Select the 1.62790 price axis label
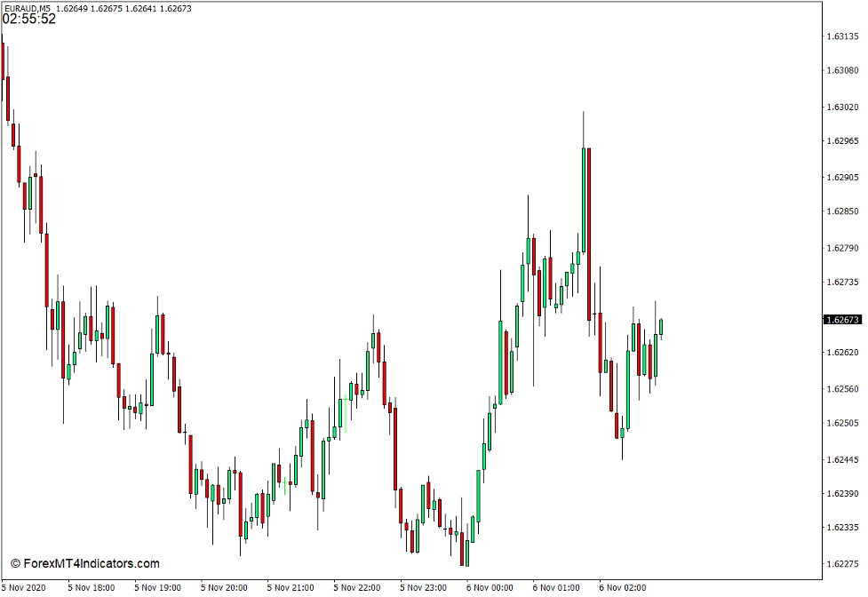Viewport: 868px width, 597px height. [843, 248]
